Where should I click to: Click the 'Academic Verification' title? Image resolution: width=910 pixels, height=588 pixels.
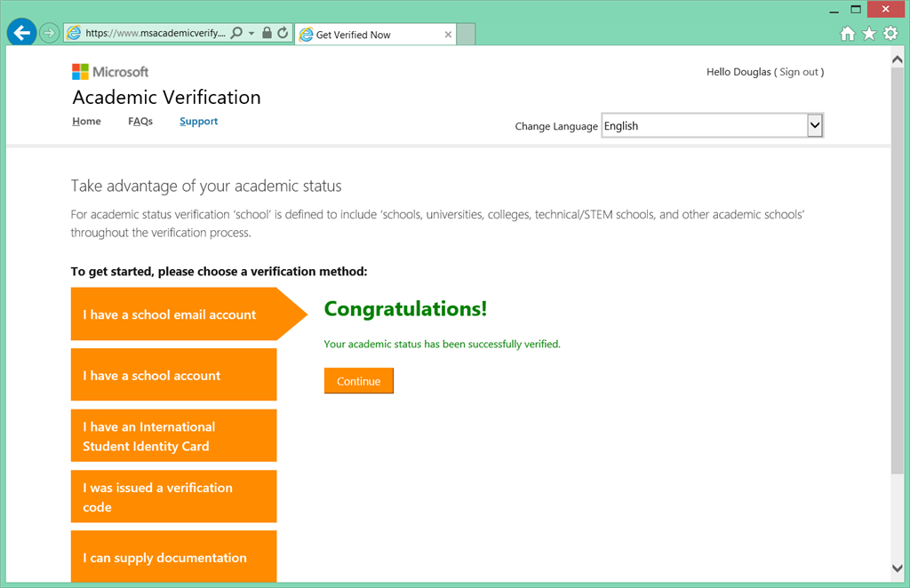166,97
